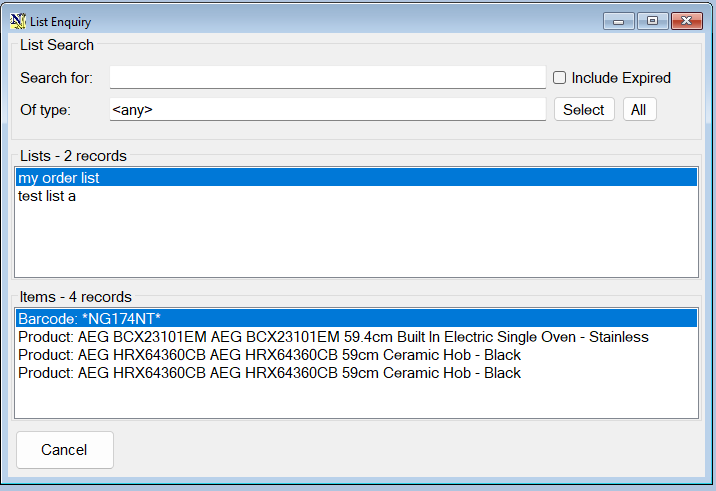The width and height of the screenshot is (716, 491).
Task: Click the All button next to Select
Action: pyautogui.click(x=639, y=110)
